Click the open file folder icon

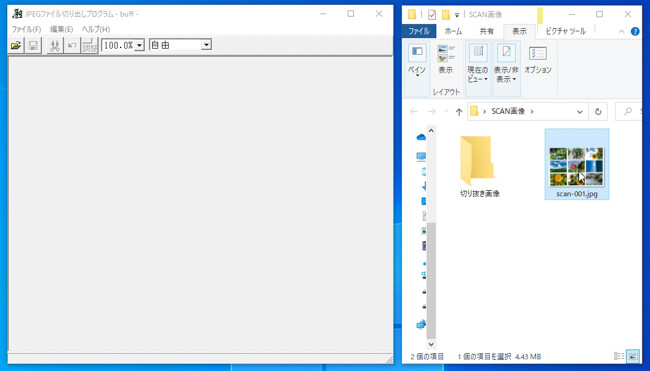click(16, 45)
